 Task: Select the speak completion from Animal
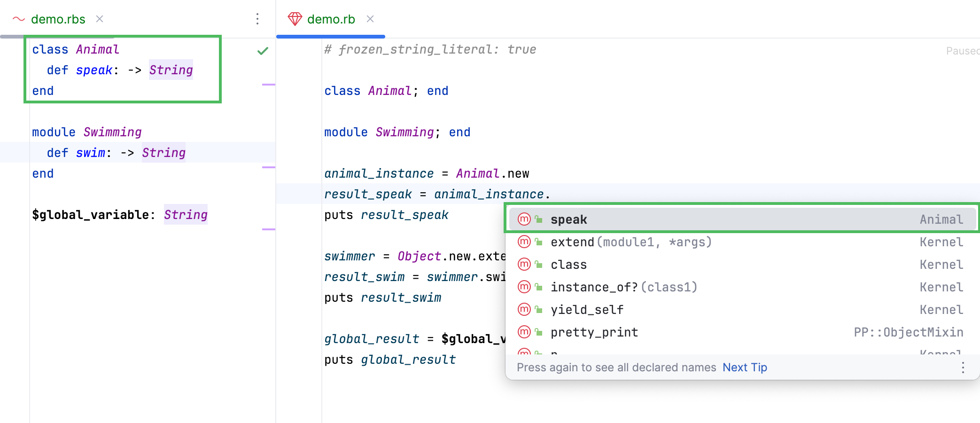pos(568,219)
